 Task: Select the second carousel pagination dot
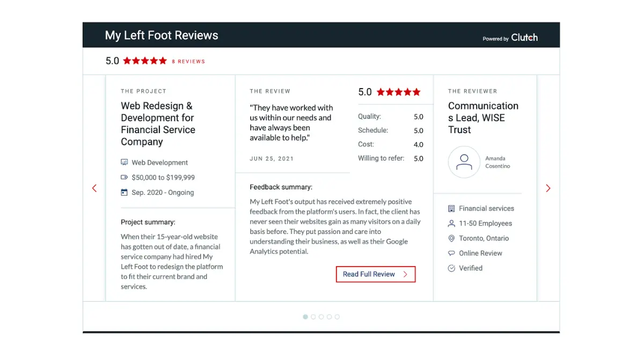tap(313, 317)
